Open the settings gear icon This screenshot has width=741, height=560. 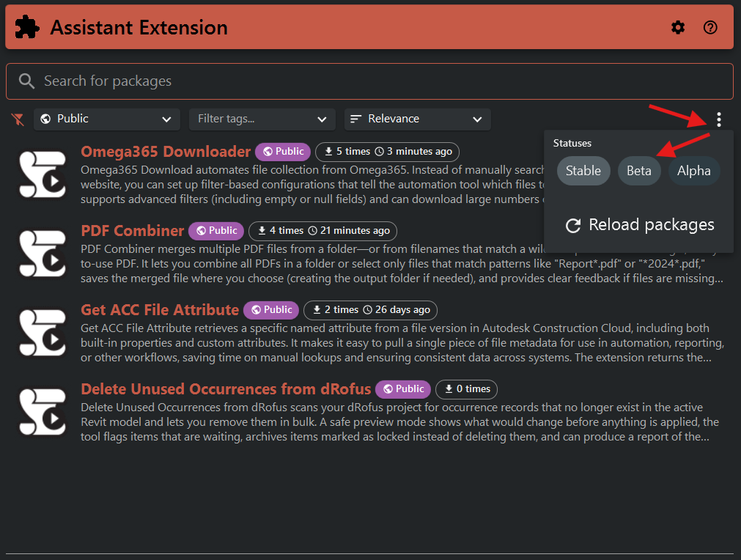(678, 28)
